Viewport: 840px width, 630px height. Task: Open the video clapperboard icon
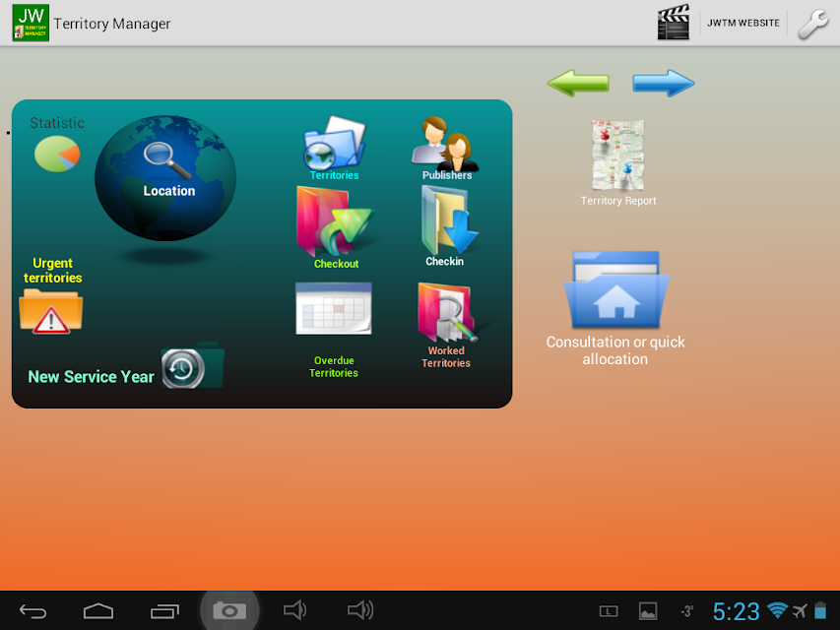pos(674,23)
